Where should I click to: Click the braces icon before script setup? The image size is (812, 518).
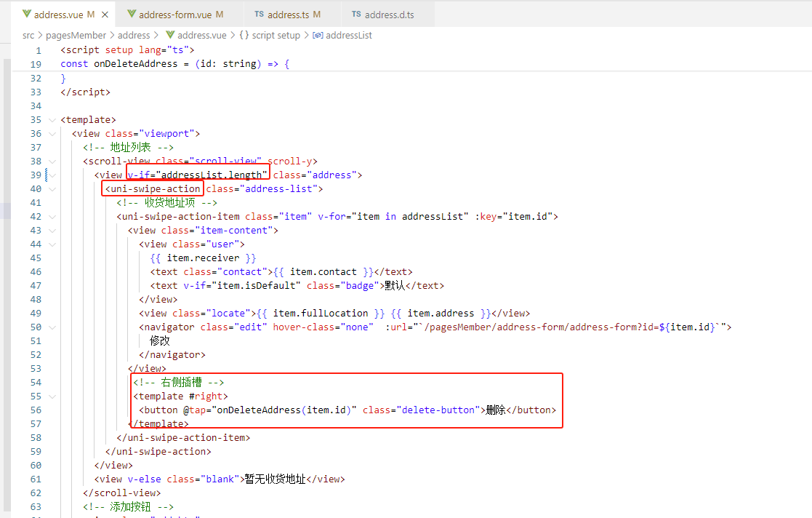click(244, 35)
